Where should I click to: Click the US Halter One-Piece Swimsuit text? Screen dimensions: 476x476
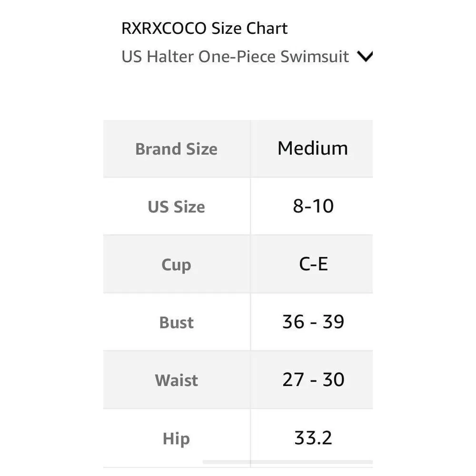coord(235,57)
